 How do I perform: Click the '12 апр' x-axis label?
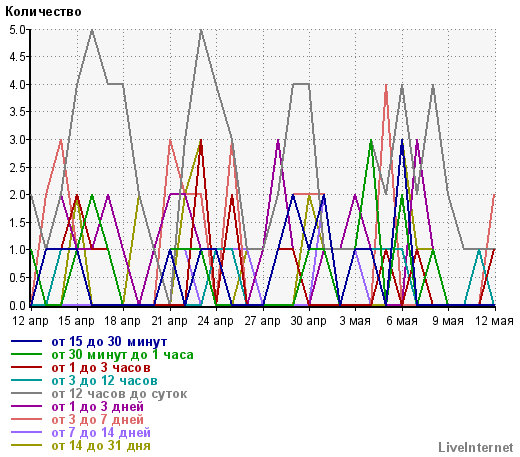point(30,321)
